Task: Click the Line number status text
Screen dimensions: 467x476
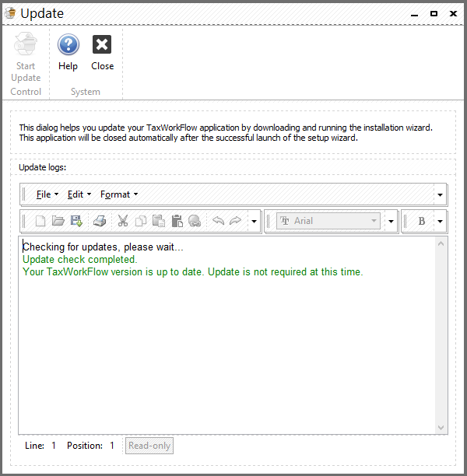Action: coord(40,446)
